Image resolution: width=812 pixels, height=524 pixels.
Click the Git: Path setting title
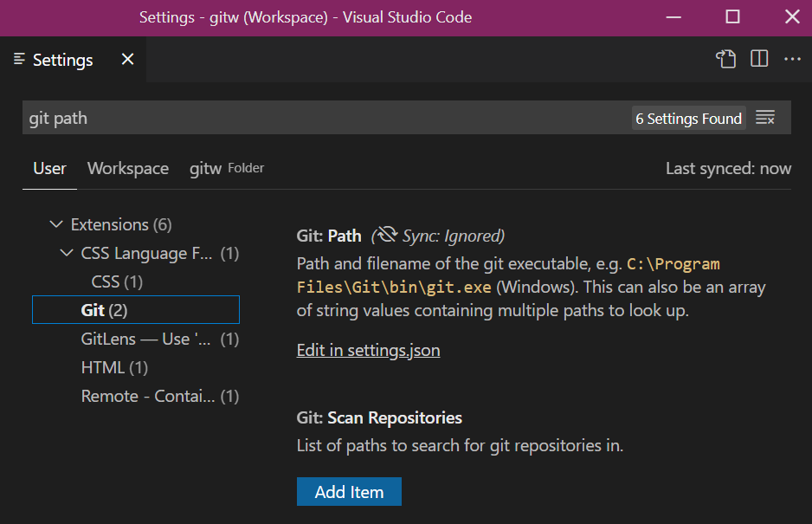329,236
